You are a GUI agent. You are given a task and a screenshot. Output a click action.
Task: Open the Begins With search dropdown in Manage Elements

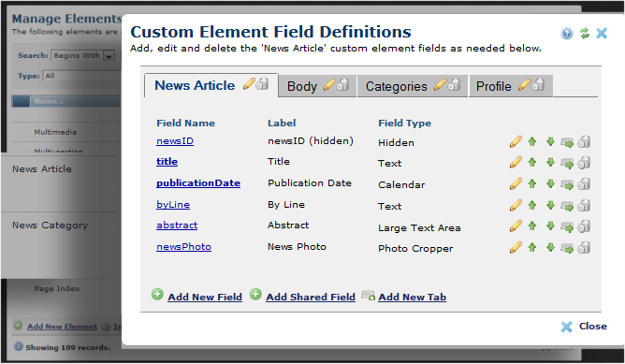pos(83,55)
